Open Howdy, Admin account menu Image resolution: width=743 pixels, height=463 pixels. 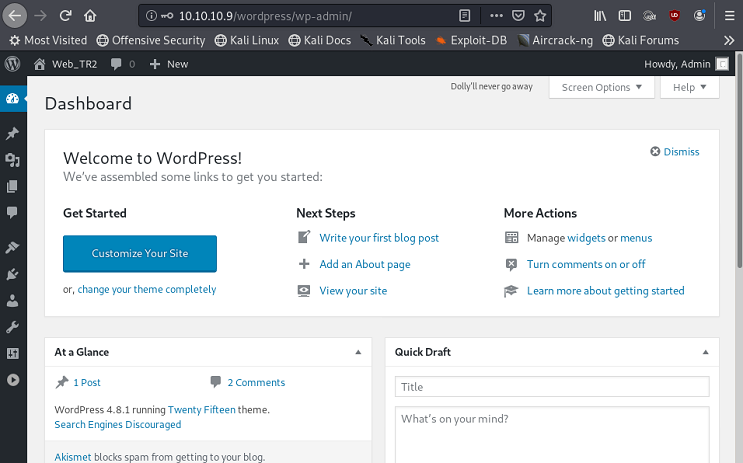coord(686,64)
